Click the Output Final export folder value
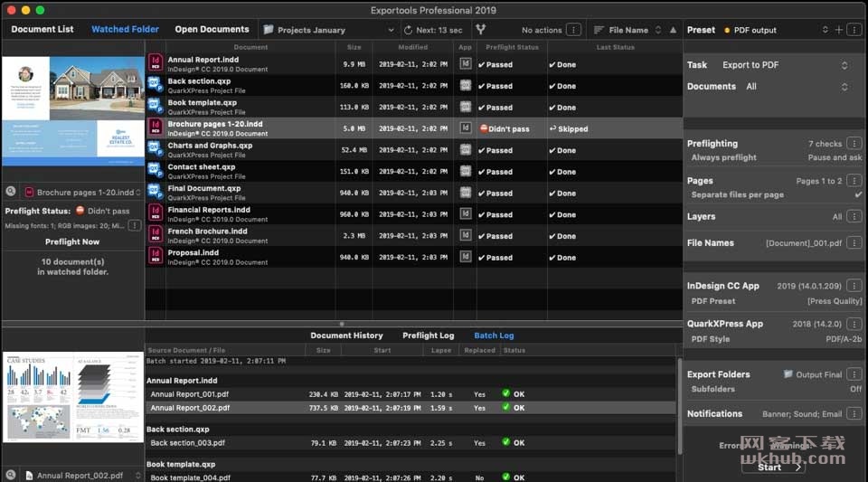This screenshot has height=482, width=868. coord(813,374)
